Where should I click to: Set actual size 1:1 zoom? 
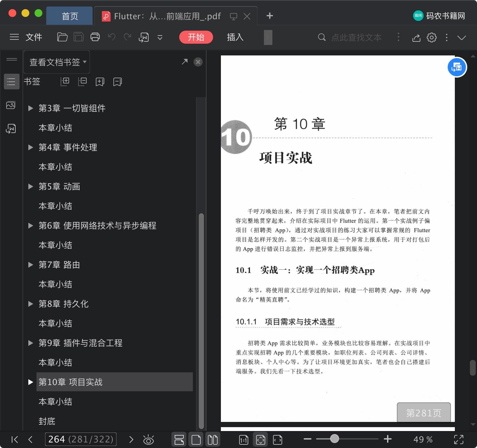(244, 440)
